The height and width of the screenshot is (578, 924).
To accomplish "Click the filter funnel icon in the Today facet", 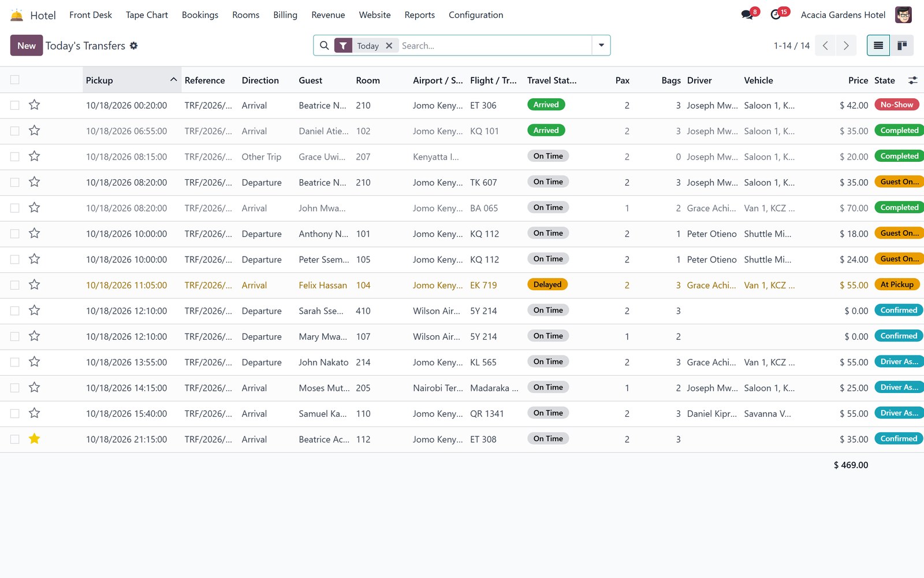I will point(343,46).
